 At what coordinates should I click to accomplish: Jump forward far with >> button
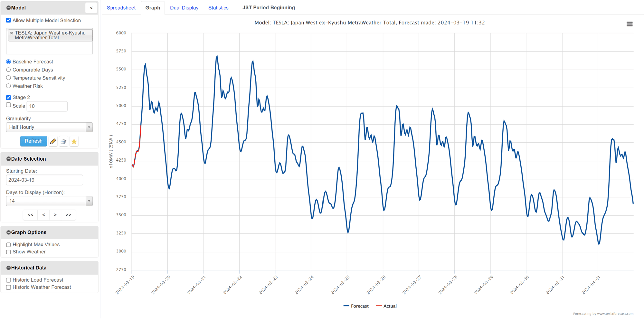pos(68,215)
